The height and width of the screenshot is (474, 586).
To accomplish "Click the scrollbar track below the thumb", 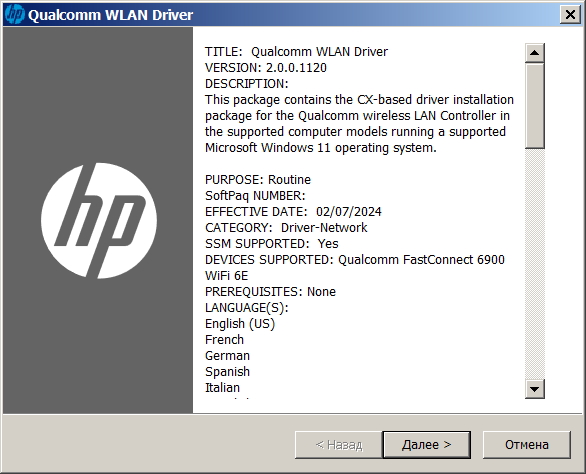I will point(534,264).
